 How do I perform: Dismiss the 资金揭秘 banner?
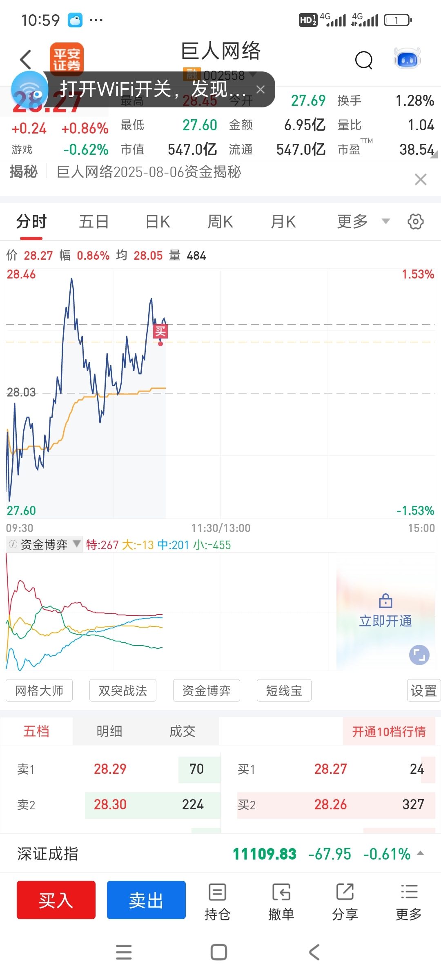pyautogui.click(x=421, y=179)
